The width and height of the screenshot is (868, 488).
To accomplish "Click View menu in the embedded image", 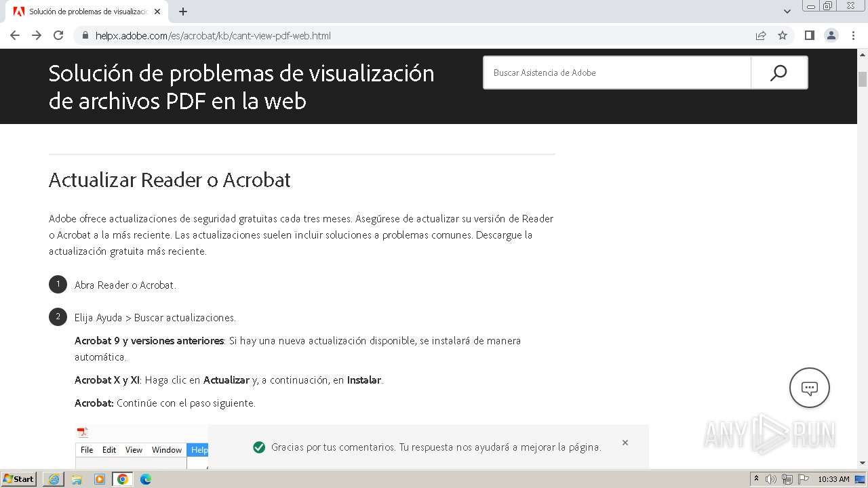I will click(x=134, y=450).
